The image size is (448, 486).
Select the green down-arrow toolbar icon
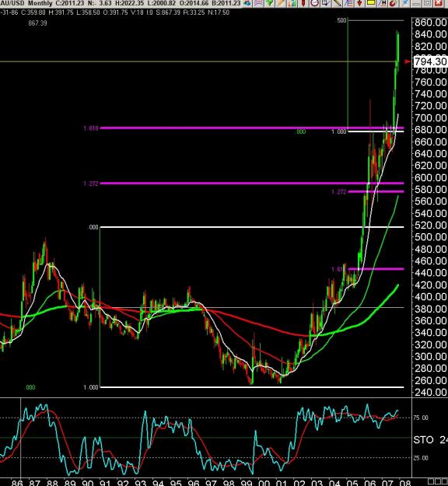pyautogui.click(x=270, y=3)
